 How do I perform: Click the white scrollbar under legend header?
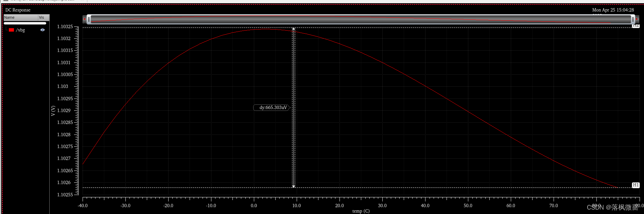click(25, 23)
